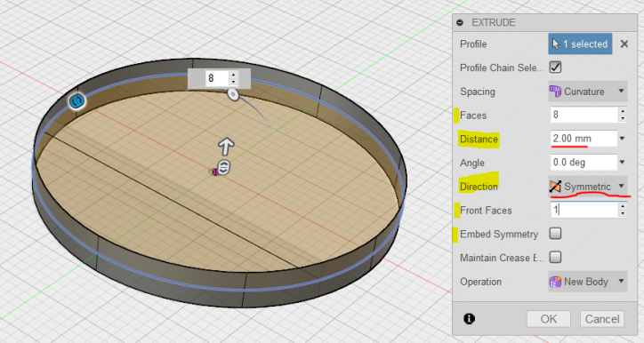Click the Distance 2.00 mm field

[x=584, y=139]
